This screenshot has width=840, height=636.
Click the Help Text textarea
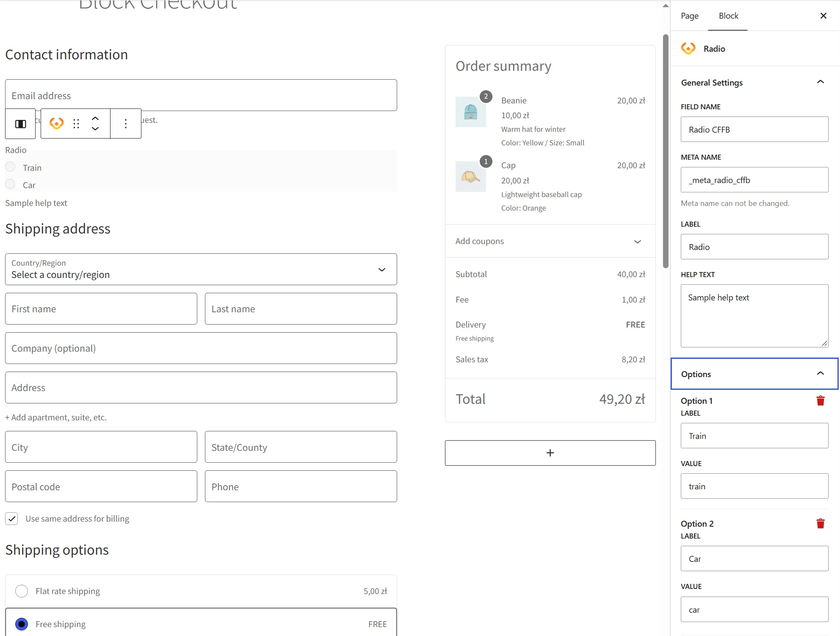click(754, 316)
